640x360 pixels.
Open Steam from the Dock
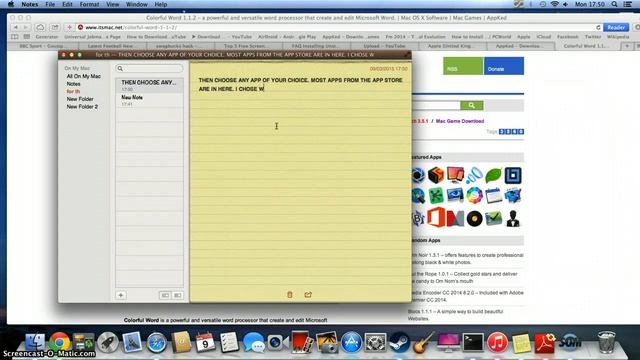(x=399, y=342)
